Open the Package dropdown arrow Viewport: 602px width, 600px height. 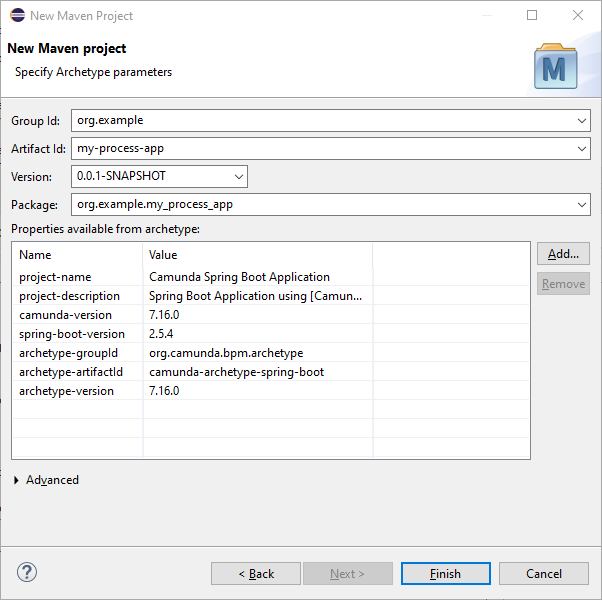pos(583,205)
